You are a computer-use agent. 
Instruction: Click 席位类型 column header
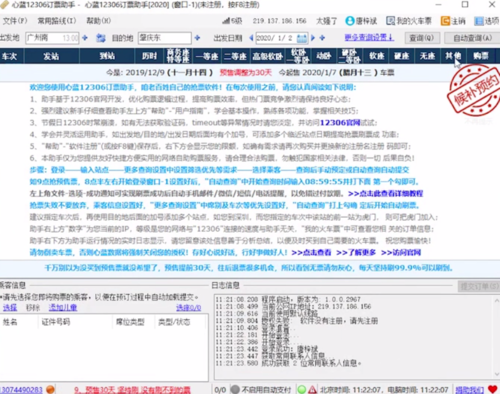click(x=134, y=322)
